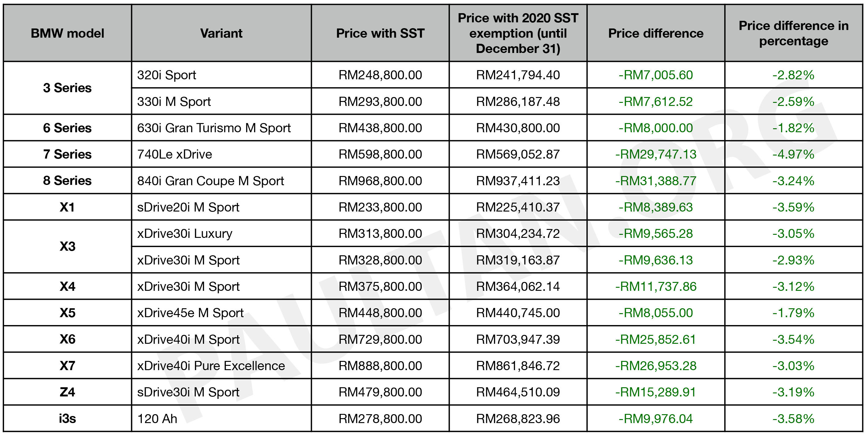Click the xDrive30i Luxury variant cell
The image size is (868, 435).
point(222,233)
